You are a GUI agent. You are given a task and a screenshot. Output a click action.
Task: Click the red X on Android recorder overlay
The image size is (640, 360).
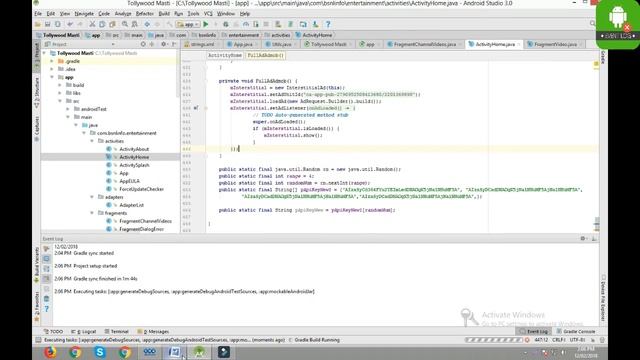pyautogui.click(x=627, y=28)
